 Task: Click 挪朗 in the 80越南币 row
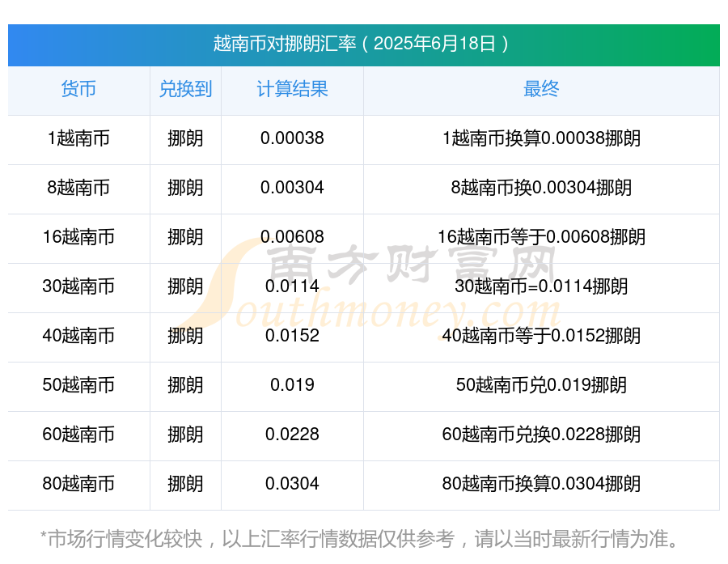(x=185, y=484)
